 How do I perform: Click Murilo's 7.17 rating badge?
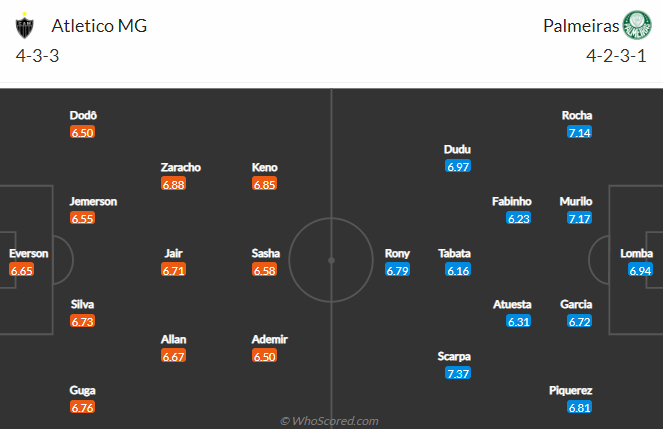coord(579,218)
